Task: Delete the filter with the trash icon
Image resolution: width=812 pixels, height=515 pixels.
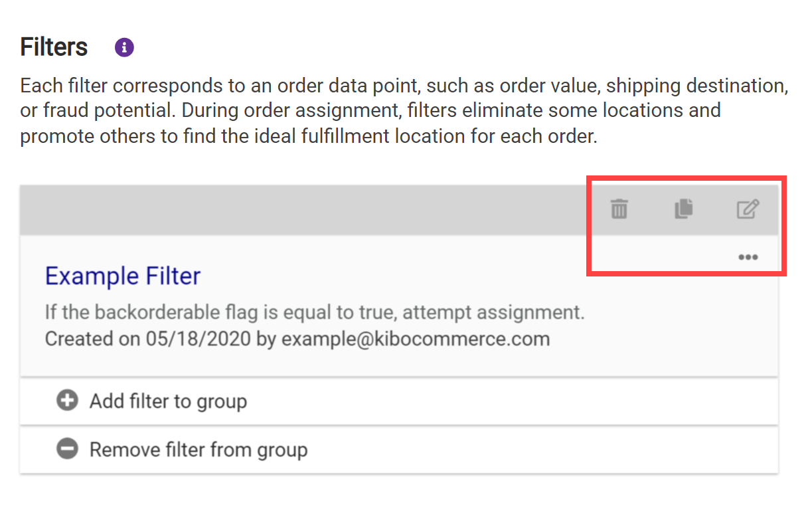Action: [619, 209]
